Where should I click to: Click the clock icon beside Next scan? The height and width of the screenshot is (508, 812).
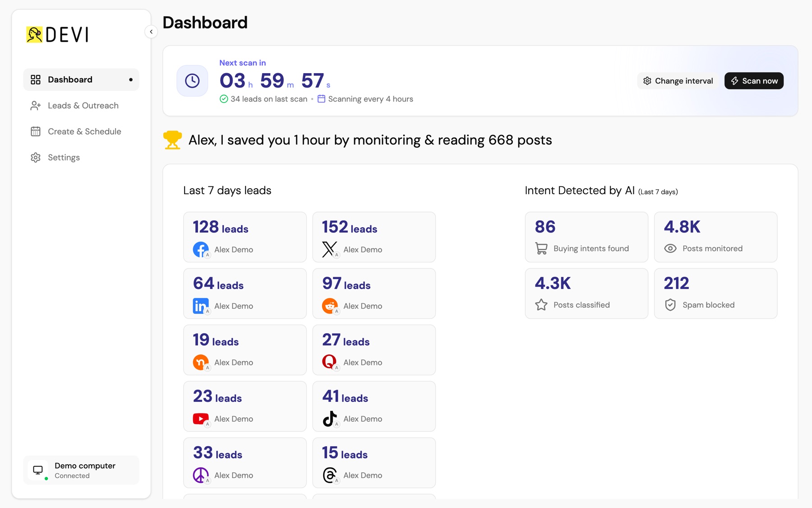click(192, 81)
